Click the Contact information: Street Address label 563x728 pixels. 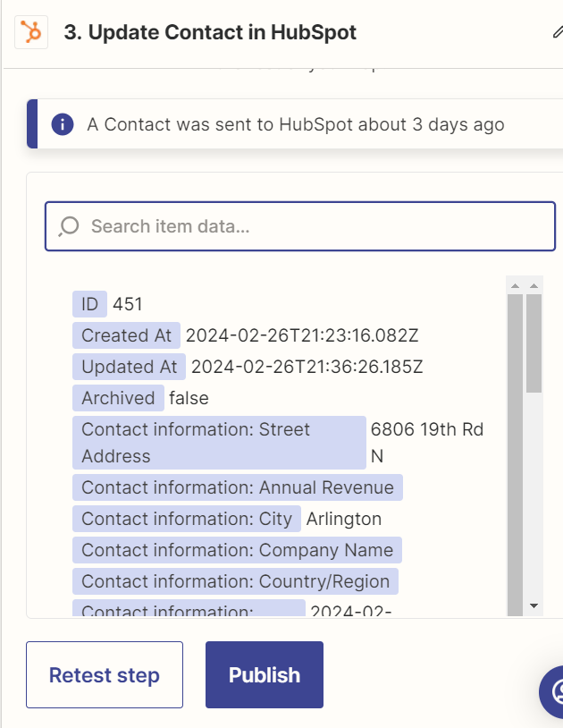click(x=219, y=443)
